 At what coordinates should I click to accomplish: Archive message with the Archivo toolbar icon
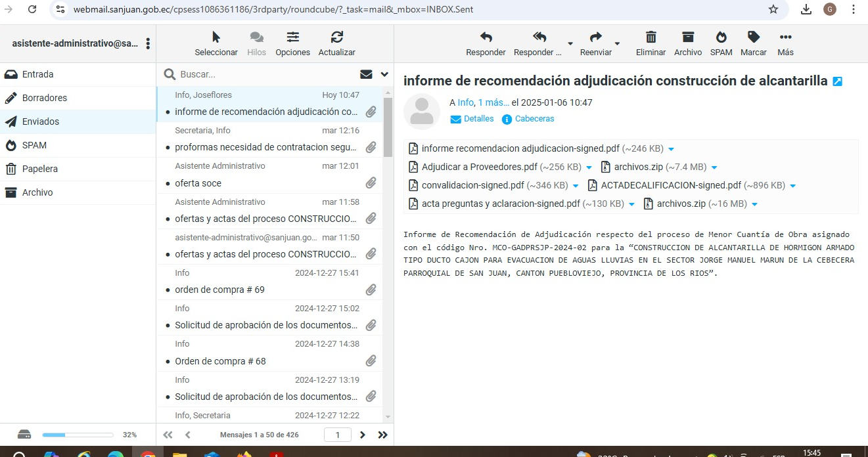pos(688,37)
